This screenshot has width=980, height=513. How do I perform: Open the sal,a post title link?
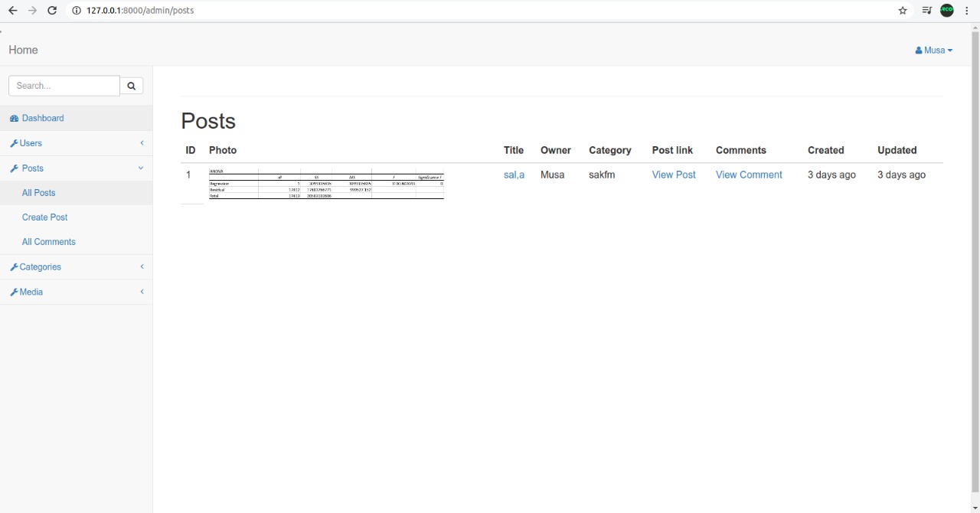514,175
